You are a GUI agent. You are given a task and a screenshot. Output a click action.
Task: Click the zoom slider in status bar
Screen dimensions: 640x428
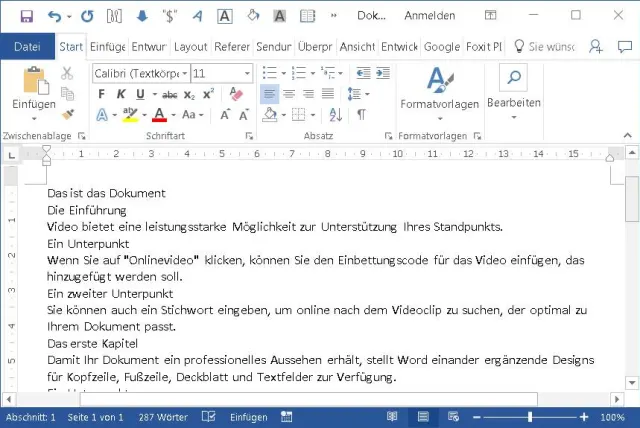tap(529, 417)
